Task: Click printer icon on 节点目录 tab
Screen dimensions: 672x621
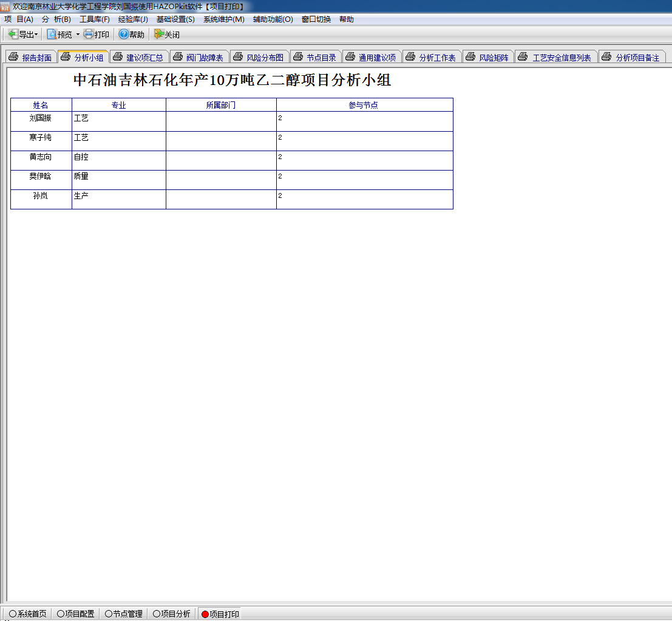Action: [x=298, y=57]
